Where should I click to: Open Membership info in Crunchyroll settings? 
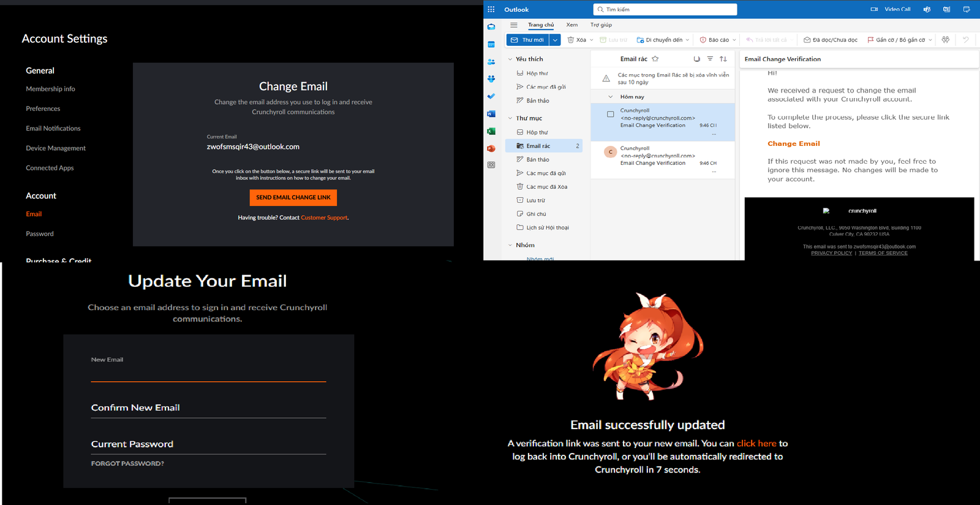click(x=50, y=89)
